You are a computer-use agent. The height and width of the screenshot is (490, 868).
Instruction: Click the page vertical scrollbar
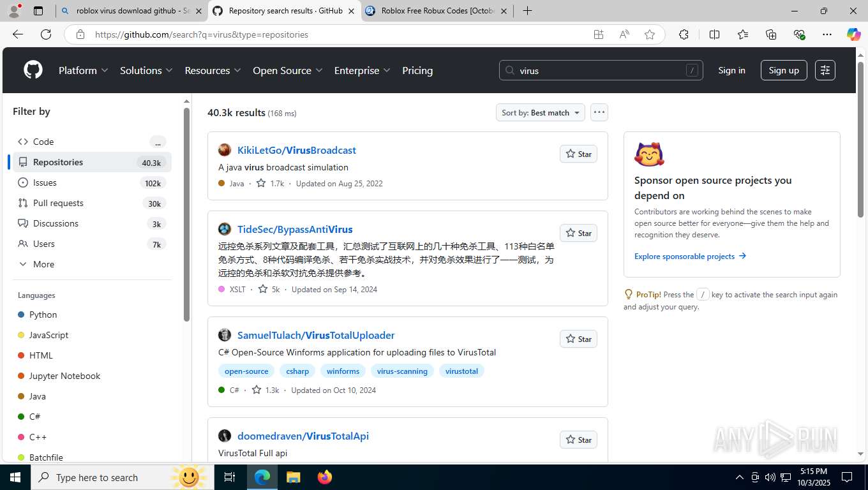point(860,140)
